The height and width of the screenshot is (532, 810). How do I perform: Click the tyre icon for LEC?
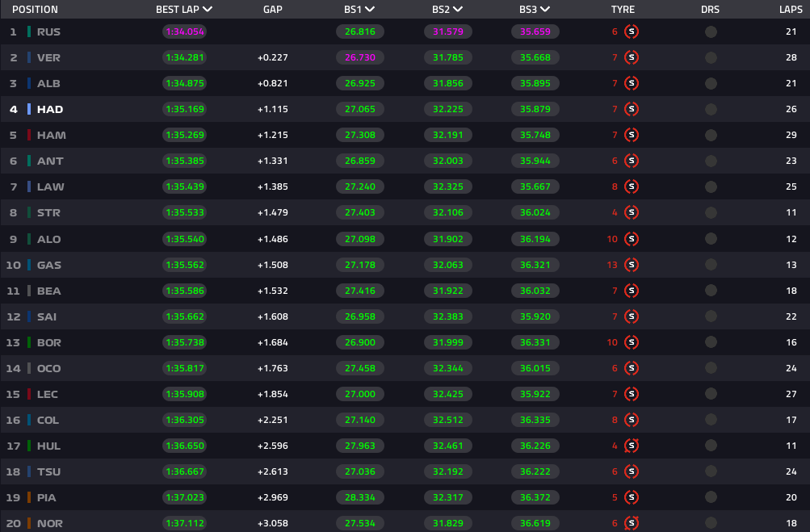[x=632, y=394]
